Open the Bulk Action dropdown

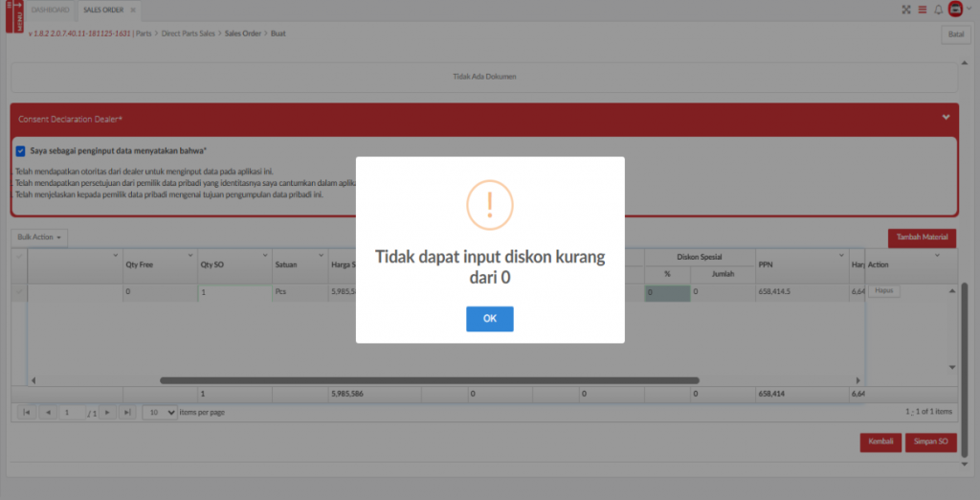tap(39, 237)
